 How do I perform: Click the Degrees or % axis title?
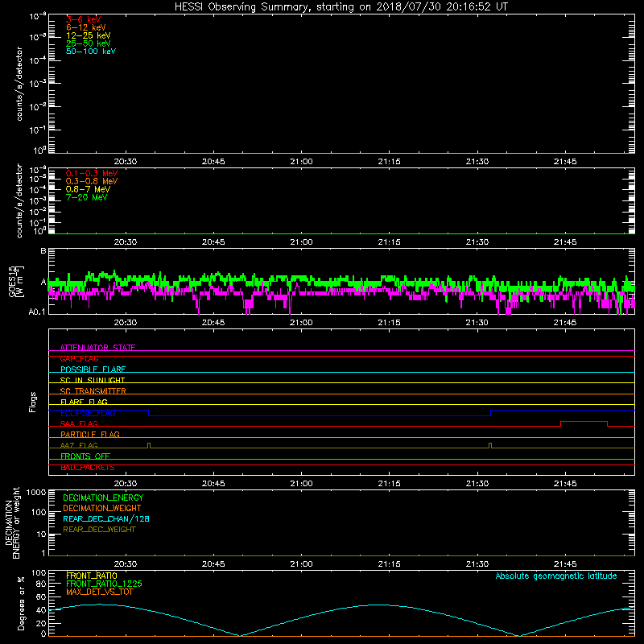(x=21, y=603)
